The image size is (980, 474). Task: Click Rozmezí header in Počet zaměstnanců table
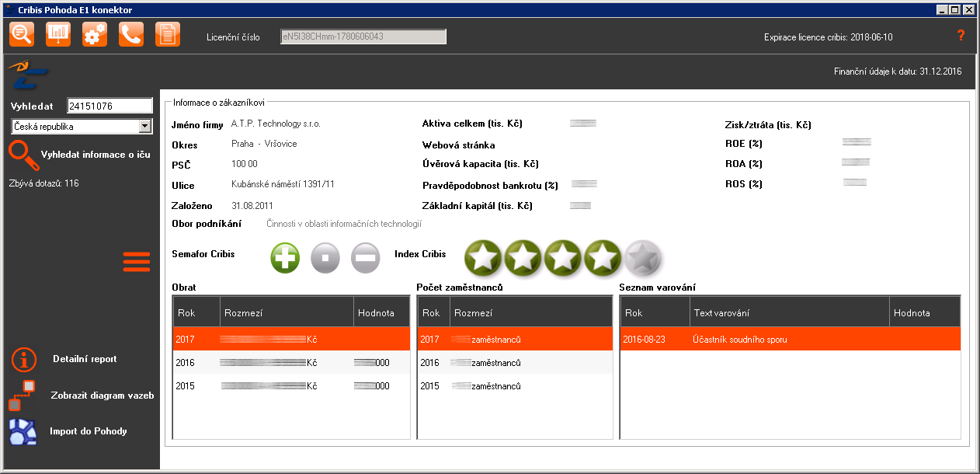(530, 313)
